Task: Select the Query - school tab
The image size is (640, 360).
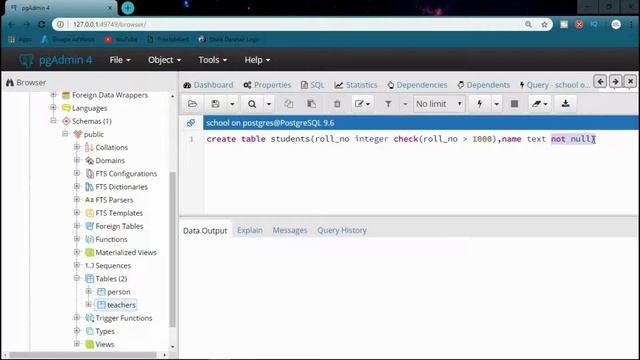Action: (x=555, y=85)
